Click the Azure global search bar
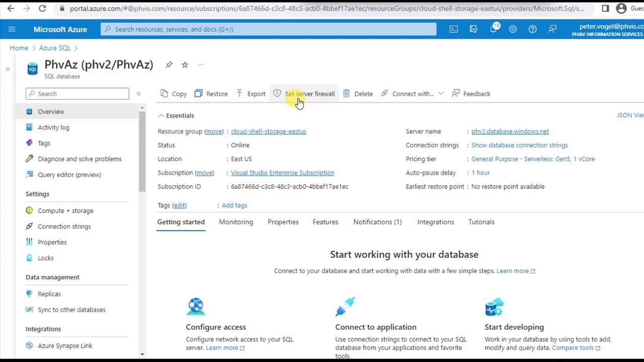This screenshot has height=362, width=644. click(x=269, y=29)
